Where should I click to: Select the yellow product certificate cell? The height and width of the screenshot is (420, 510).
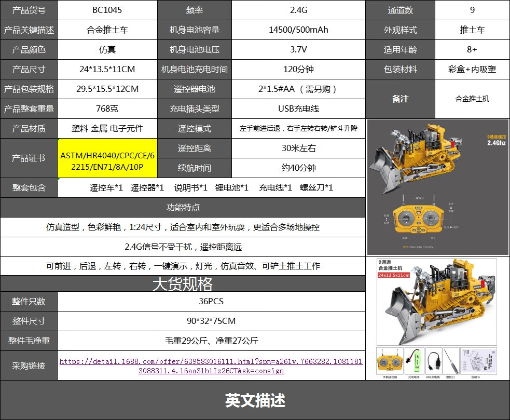[x=107, y=158]
